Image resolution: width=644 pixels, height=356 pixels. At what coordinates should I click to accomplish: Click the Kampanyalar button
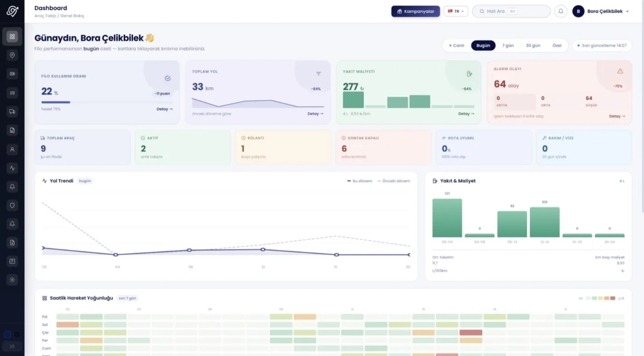point(415,11)
